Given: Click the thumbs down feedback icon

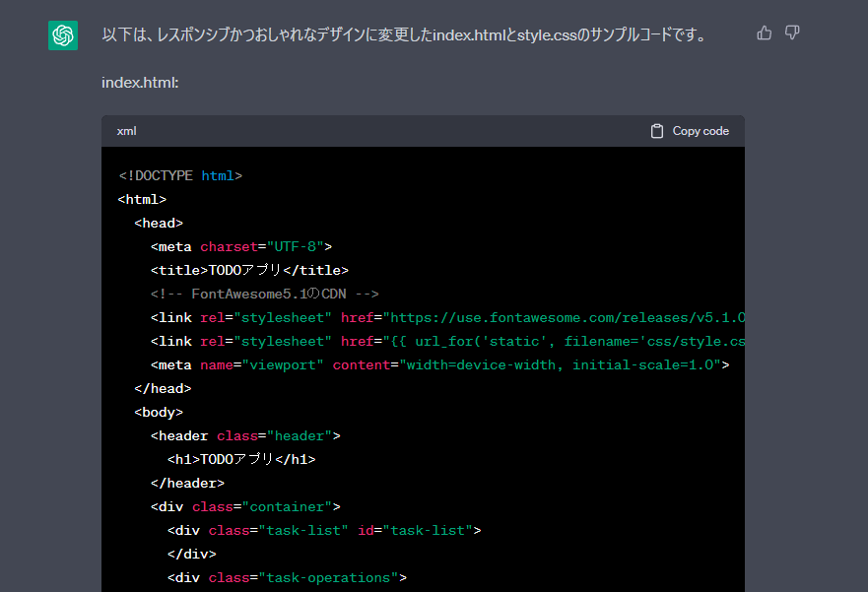Looking at the screenshot, I should (792, 33).
